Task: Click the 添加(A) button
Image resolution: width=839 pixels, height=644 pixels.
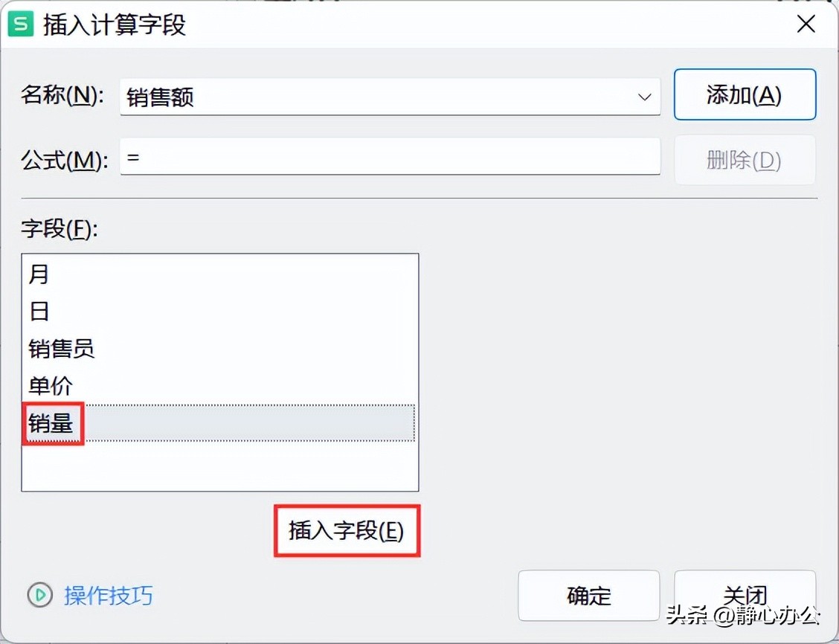Action: [x=745, y=94]
